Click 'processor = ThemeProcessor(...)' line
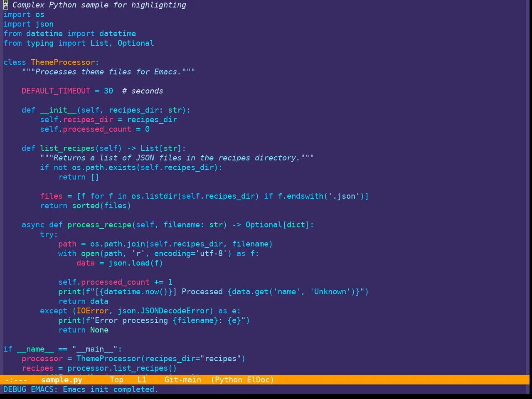 coord(133,359)
